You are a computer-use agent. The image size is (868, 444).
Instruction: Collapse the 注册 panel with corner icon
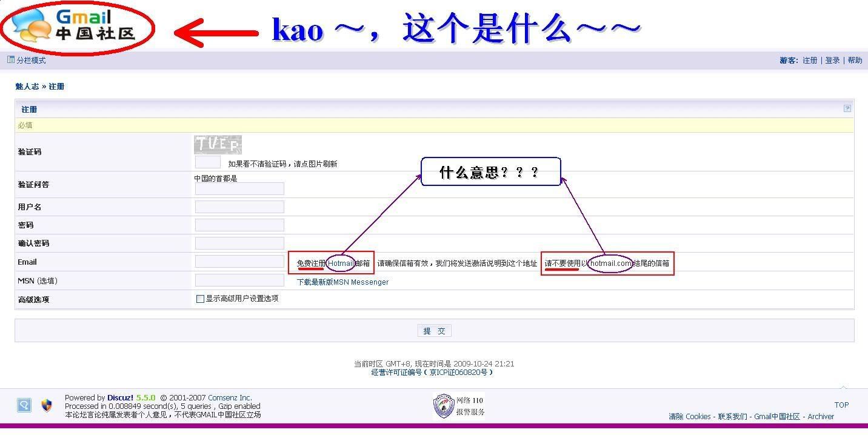tap(847, 108)
